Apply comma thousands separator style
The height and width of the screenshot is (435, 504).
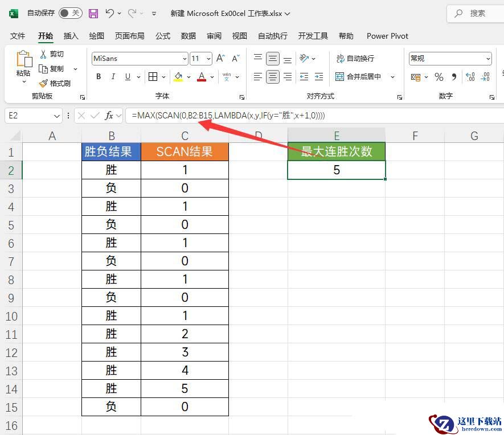pos(454,77)
